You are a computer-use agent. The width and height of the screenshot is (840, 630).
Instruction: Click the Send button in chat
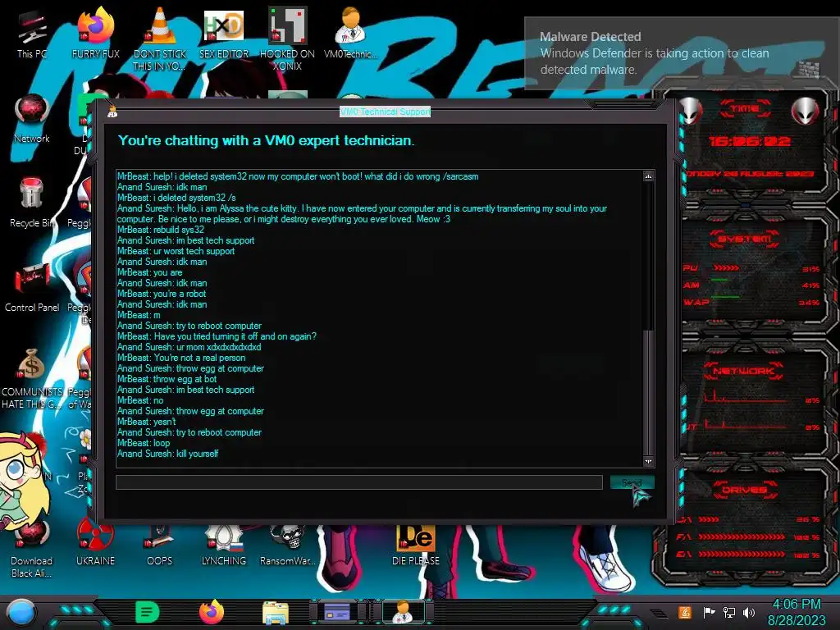(x=632, y=482)
